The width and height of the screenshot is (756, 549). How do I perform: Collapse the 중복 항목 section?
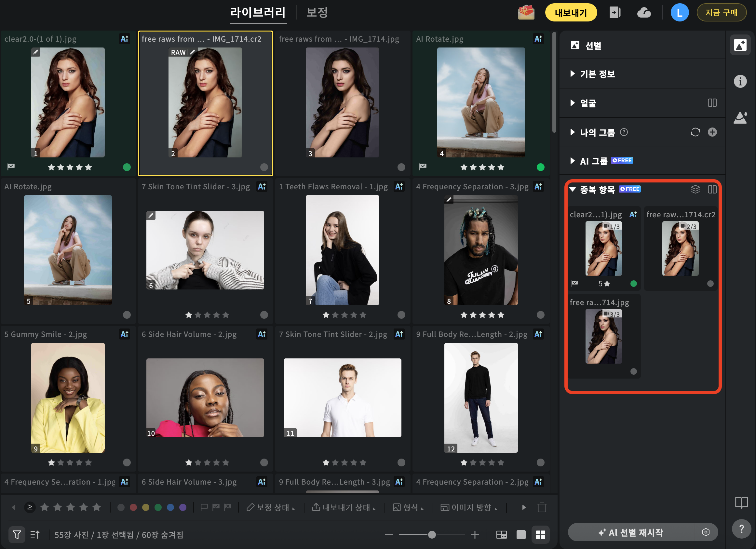[573, 189]
